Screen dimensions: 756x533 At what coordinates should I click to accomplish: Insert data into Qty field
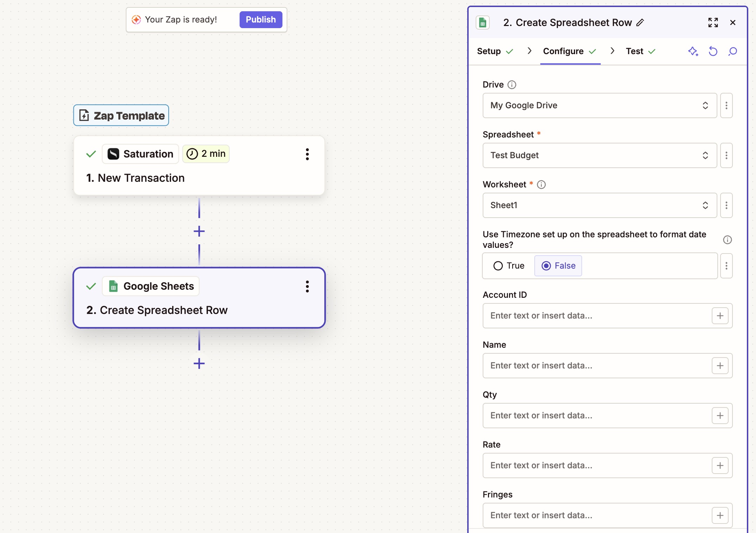tap(720, 416)
